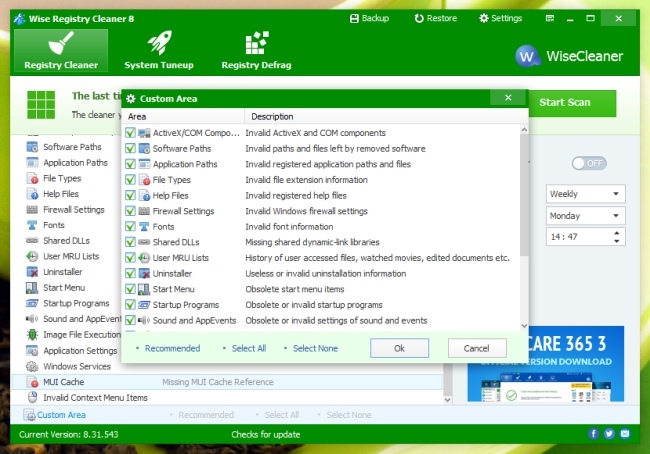Click Uninstaller icon in dialog list
The image size is (650, 454).
coord(144,274)
